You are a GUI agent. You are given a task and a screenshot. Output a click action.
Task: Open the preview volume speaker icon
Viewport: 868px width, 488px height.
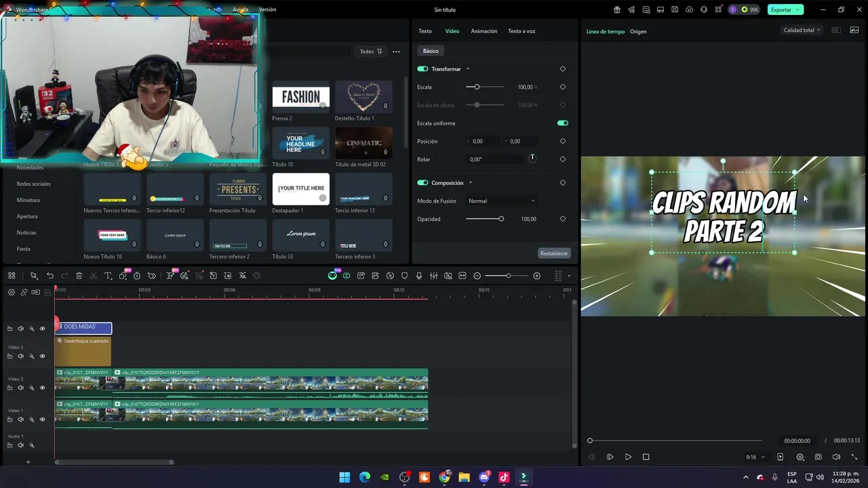click(x=836, y=457)
